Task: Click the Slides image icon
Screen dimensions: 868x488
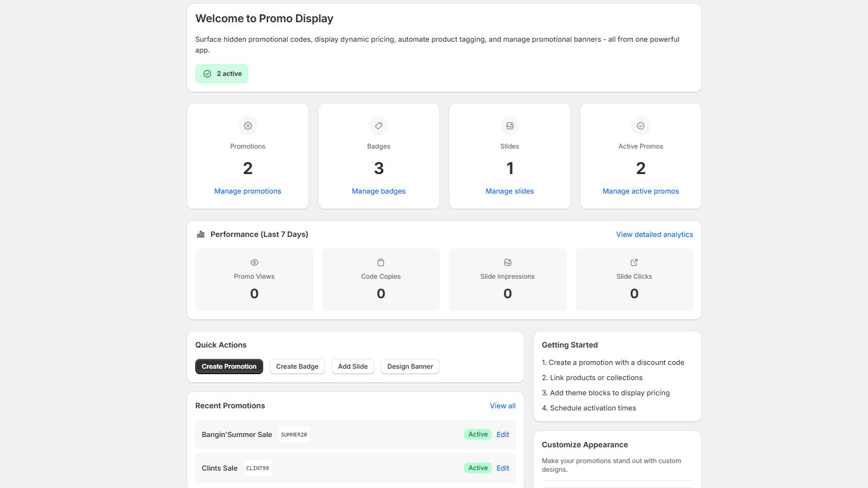Action: coord(509,126)
